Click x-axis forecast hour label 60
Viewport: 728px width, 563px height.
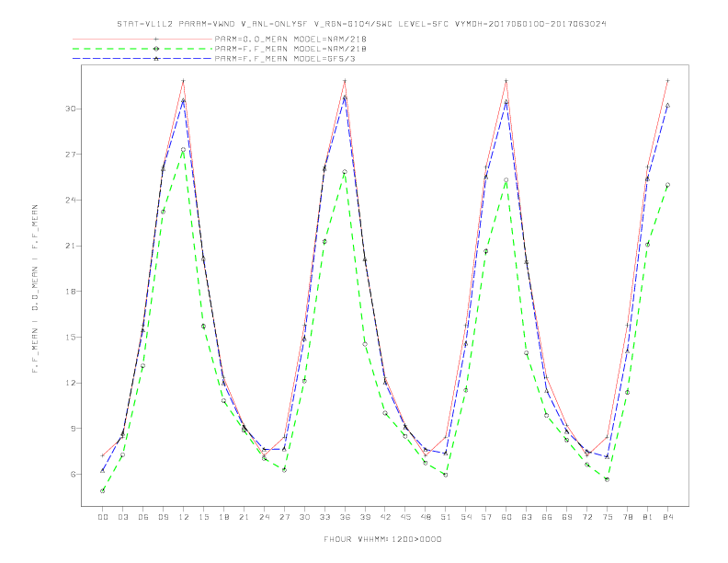pos(506,517)
